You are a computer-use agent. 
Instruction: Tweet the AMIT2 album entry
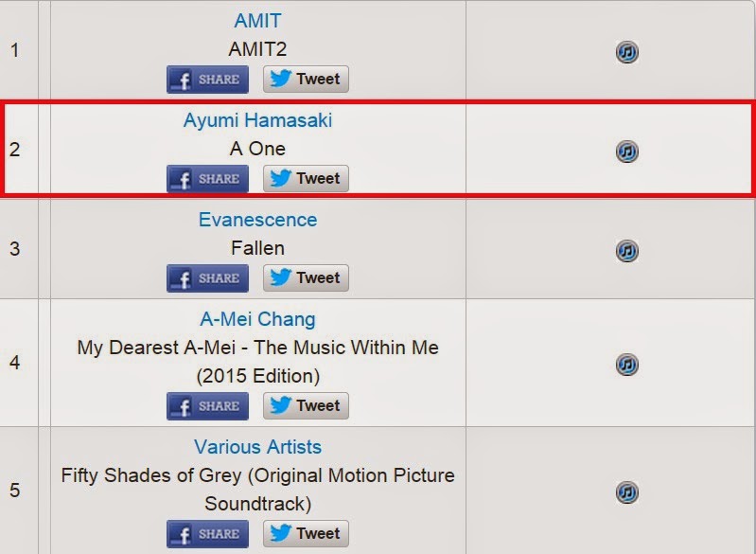point(306,80)
